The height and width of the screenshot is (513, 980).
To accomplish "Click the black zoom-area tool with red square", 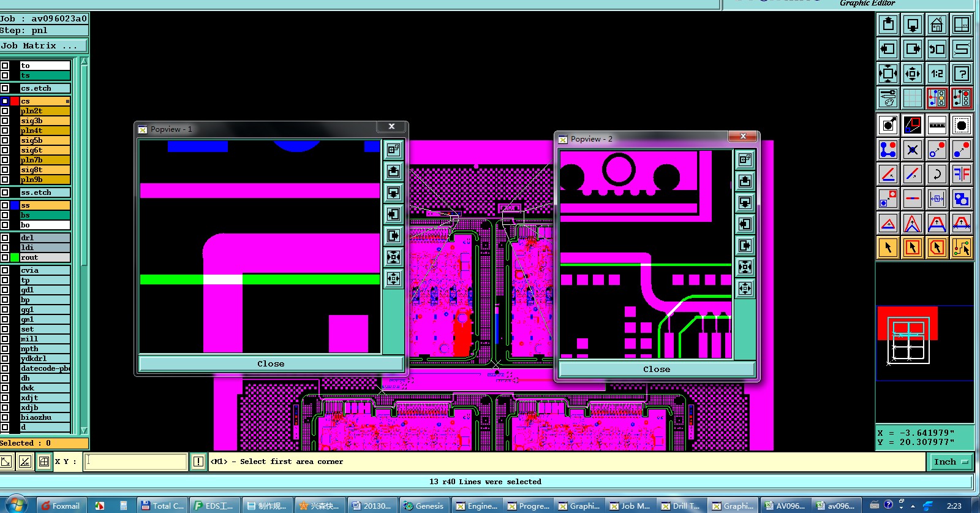I will pos(913,125).
